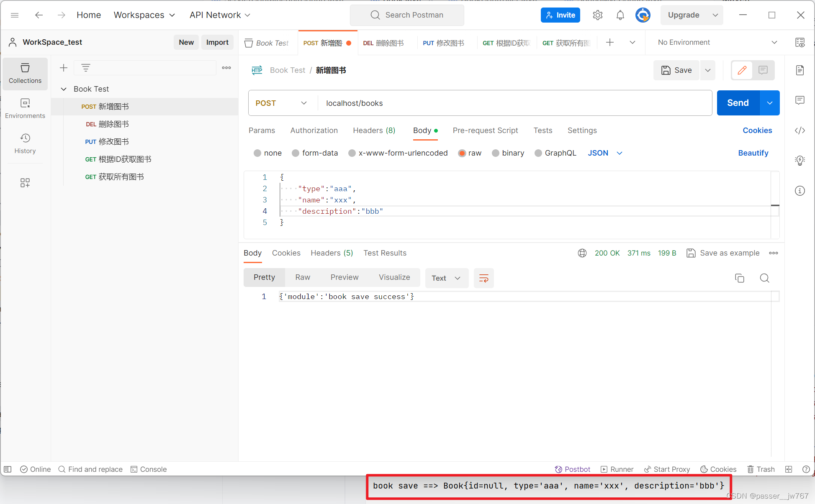Switch to the Headers (8) request tab

pos(374,130)
